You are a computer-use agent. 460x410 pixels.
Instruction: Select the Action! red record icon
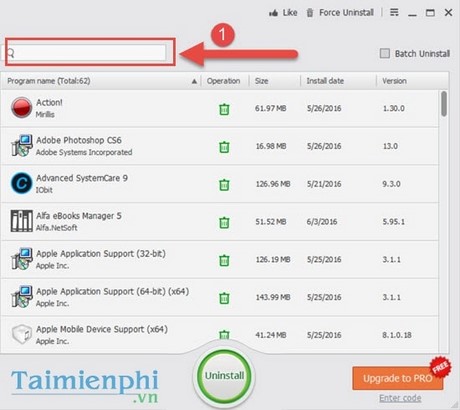(x=21, y=107)
